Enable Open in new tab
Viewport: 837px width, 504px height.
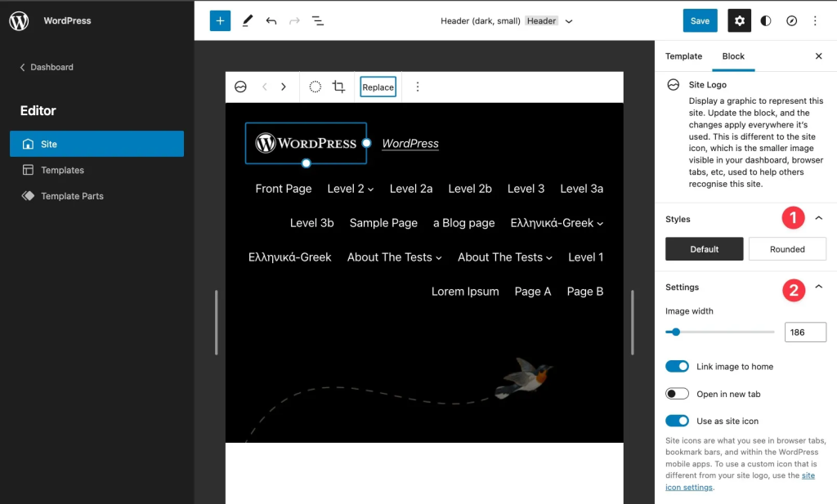point(677,395)
